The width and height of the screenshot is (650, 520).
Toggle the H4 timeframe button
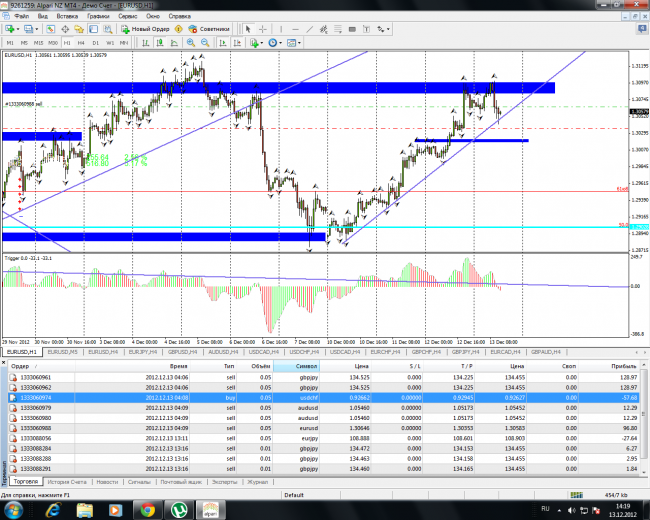click(x=81, y=44)
